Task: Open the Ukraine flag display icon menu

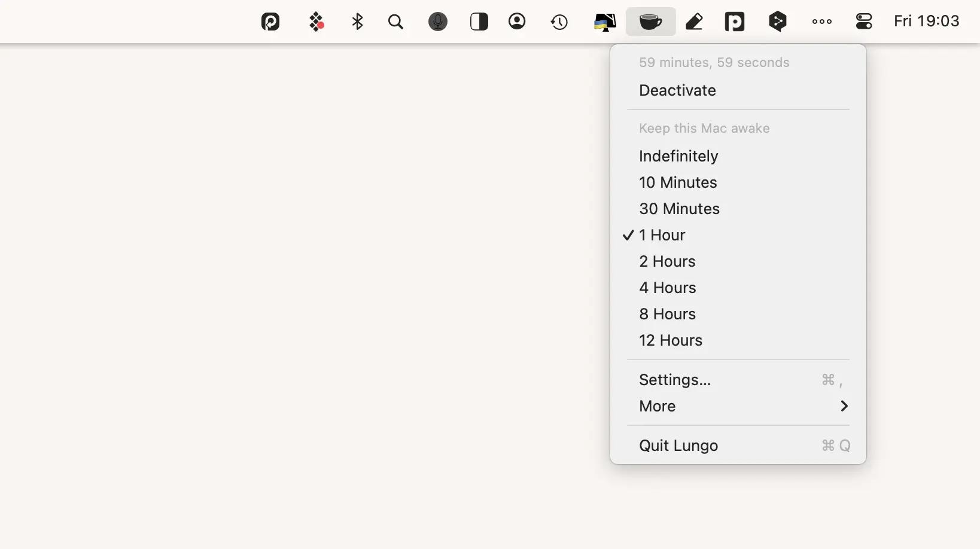Action: pyautogui.click(x=604, y=22)
